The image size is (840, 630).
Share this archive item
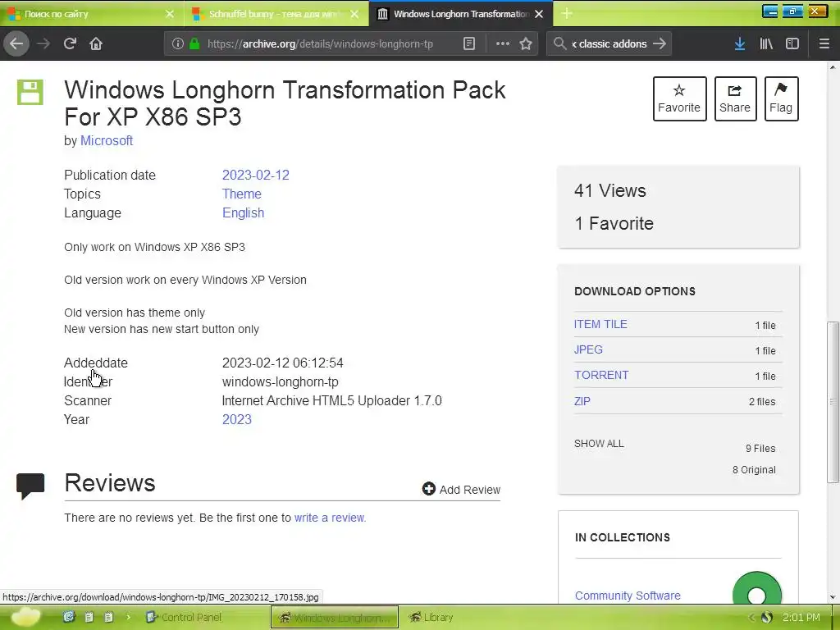[x=735, y=98]
